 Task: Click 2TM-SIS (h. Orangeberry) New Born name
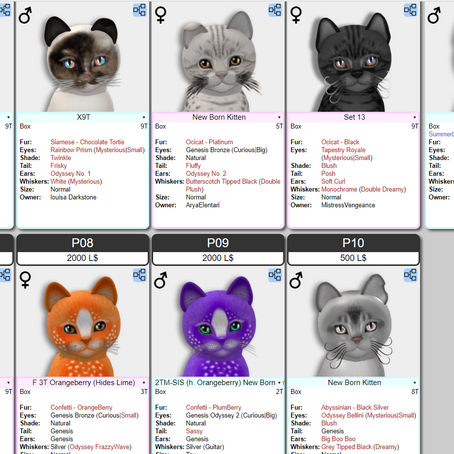(215, 382)
